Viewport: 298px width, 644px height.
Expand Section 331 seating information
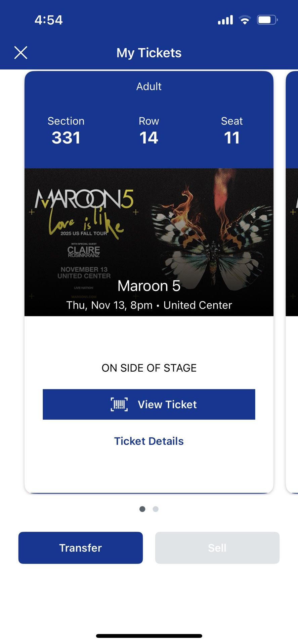click(66, 131)
